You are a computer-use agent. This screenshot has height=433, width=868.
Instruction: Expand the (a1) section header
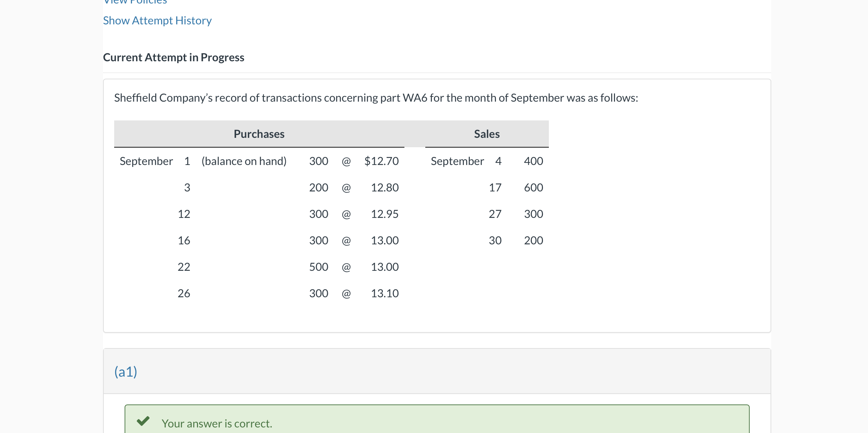click(126, 372)
